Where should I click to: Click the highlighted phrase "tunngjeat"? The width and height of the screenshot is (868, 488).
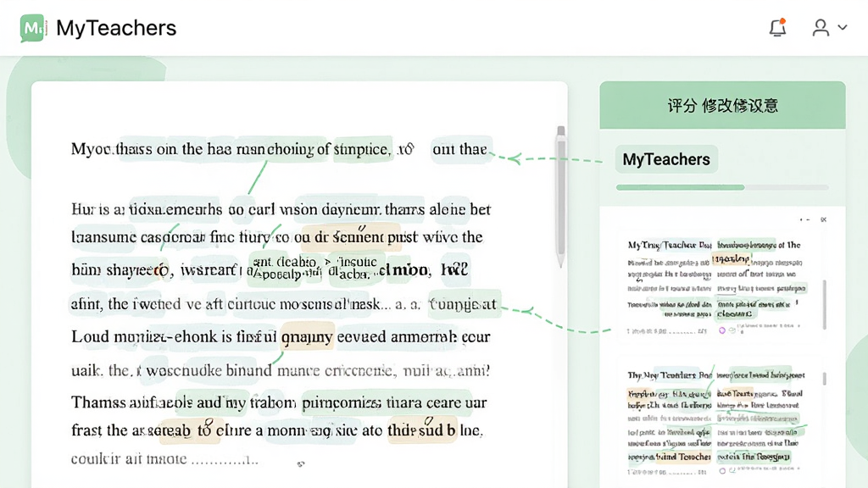click(x=464, y=304)
